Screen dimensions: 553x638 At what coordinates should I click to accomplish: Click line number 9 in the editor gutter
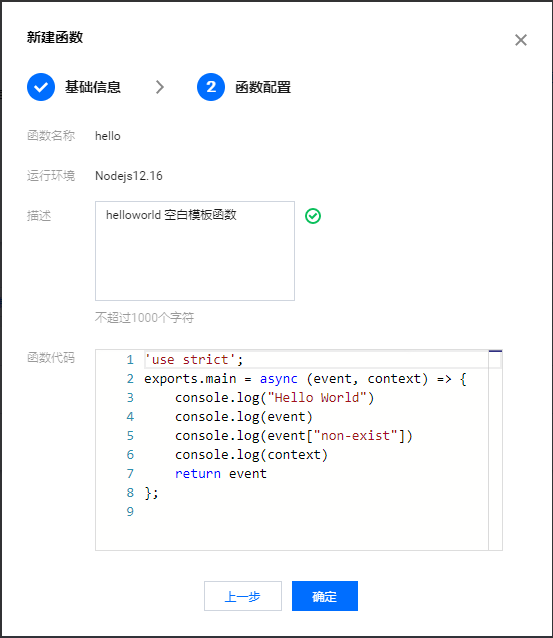tap(130, 511)
